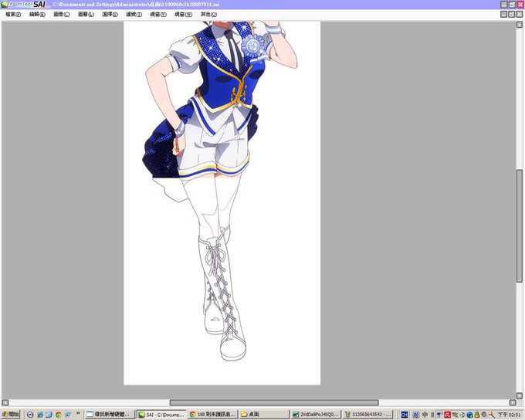Switch to the first taskbar window button

coord(110,415)
